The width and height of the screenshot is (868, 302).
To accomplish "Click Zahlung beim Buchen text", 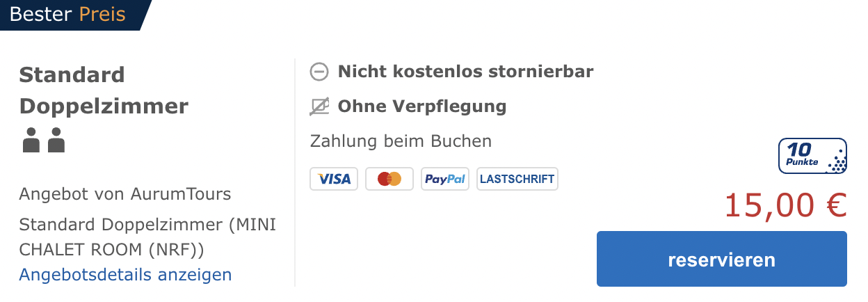I will tap(401, 141).
